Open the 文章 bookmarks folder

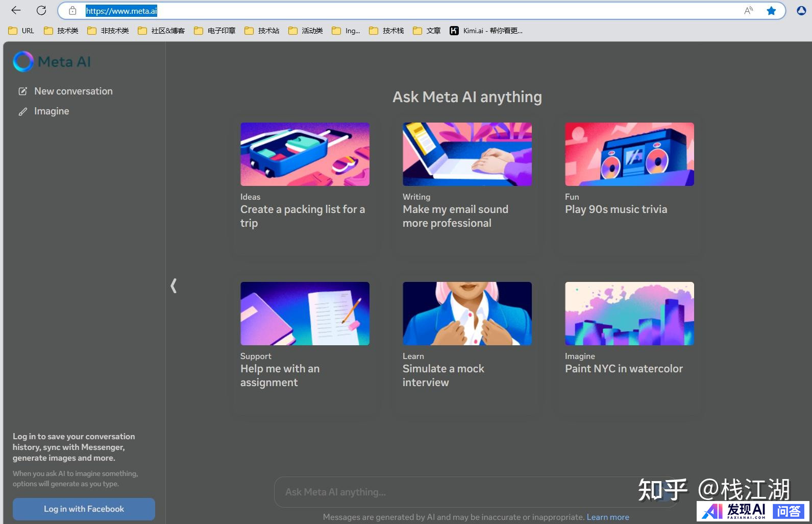tap(427, 31)
